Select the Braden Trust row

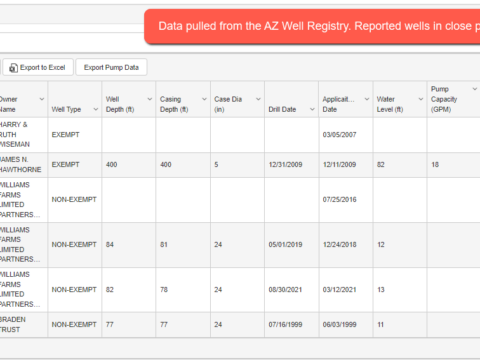[240, 325]
